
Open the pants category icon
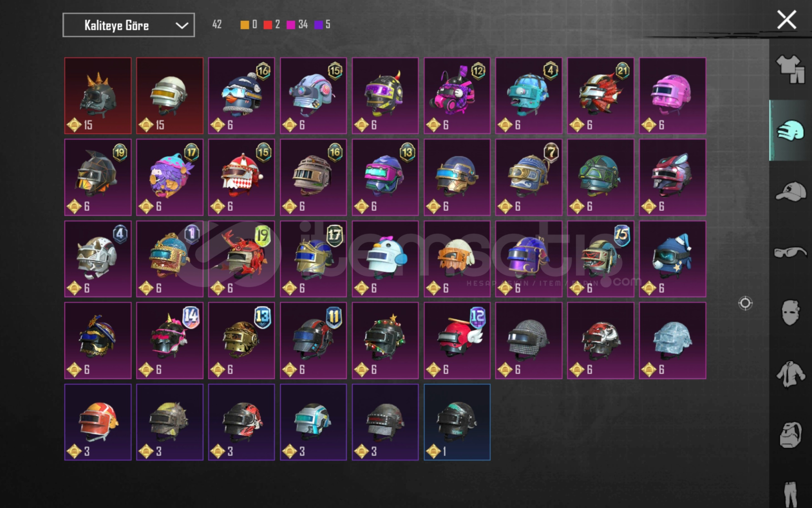(x=790, y=494)
